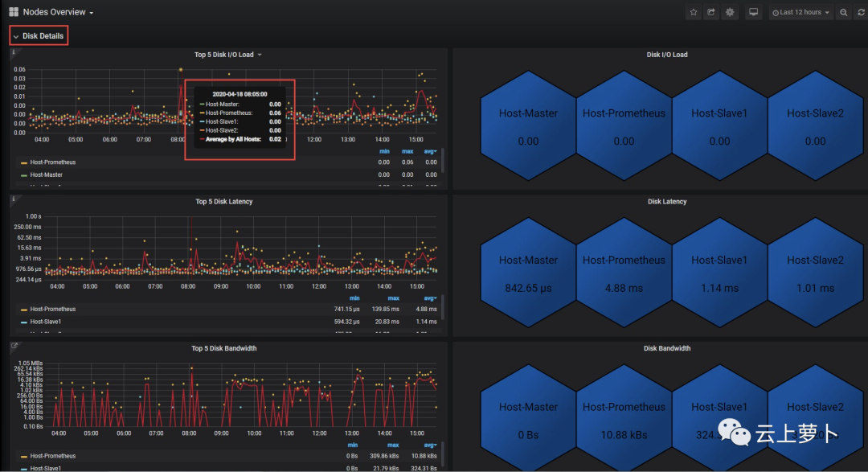Sort I/O Load legend by min
This screenshot has height=472, width=868.
pos(384,151)
